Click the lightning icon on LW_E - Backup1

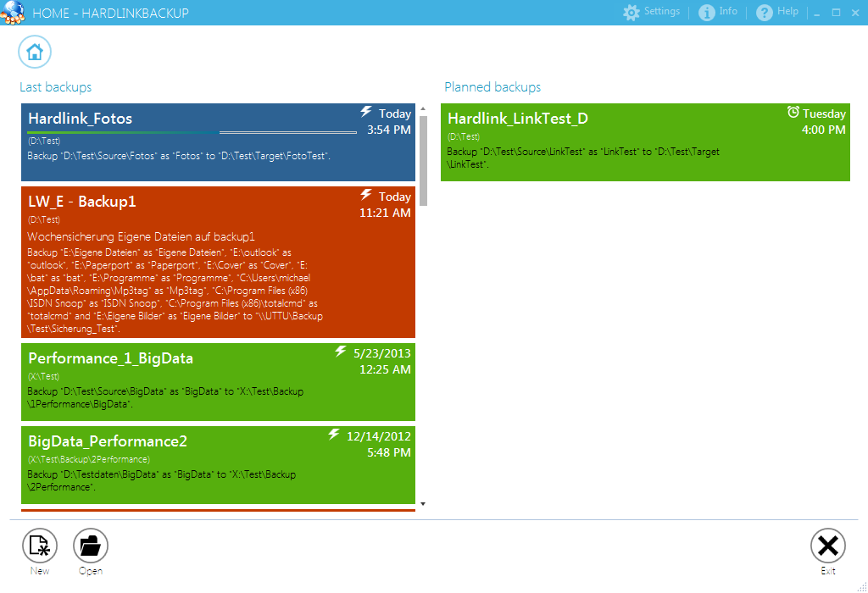pos(366,195)
